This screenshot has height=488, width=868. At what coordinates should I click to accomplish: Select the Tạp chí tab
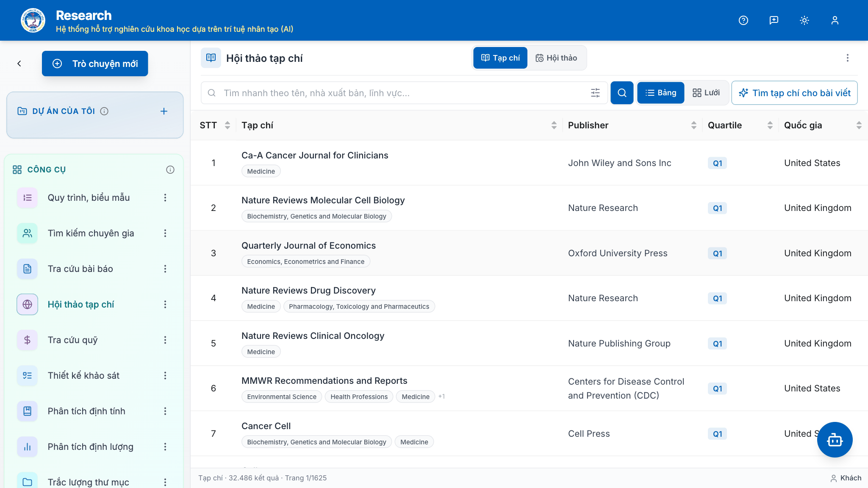click(500, 58)
